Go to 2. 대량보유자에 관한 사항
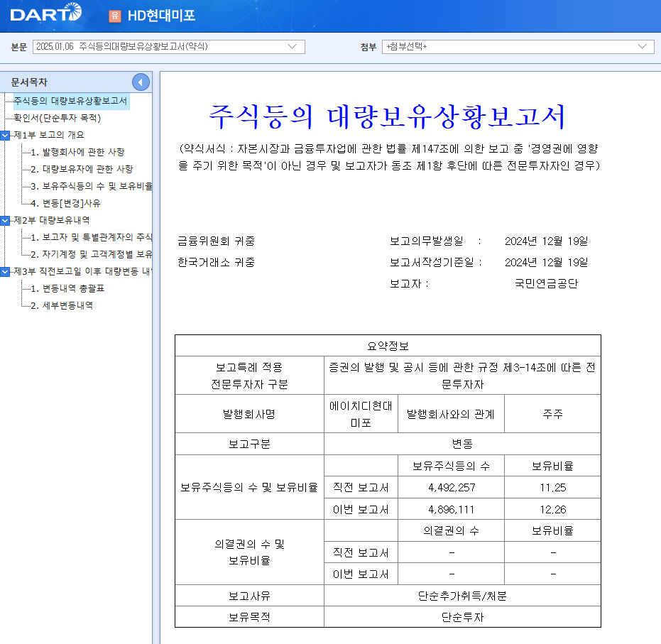The width and height of the screenshot is (661, 644). (82, 169)
